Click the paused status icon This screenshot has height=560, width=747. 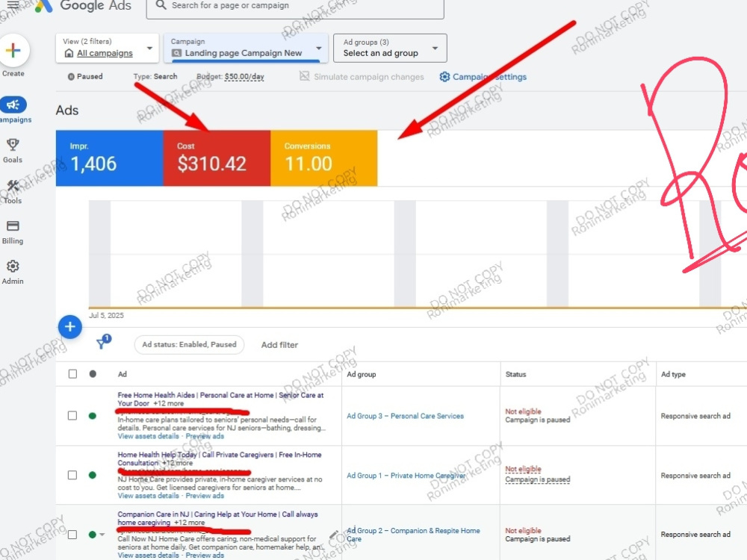click(71, 77)
